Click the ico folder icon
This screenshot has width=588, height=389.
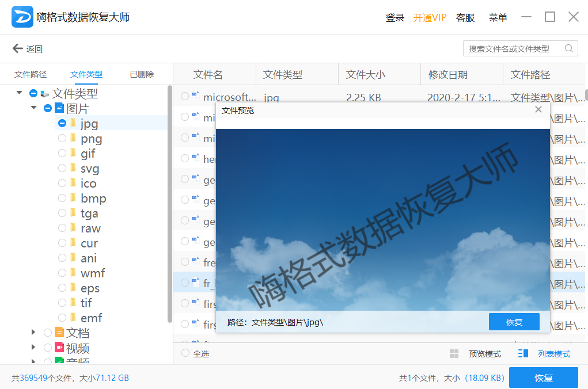coord(74,183)
